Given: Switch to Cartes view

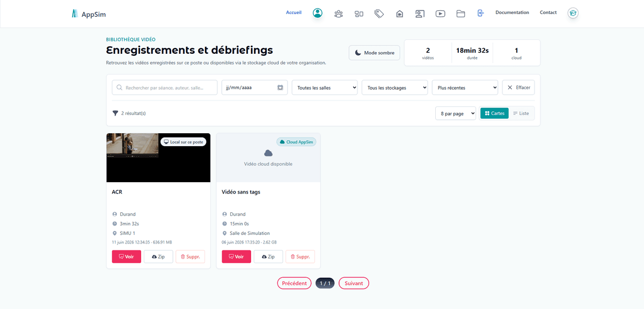Looking at the screenshot, I should coord(494,113).
